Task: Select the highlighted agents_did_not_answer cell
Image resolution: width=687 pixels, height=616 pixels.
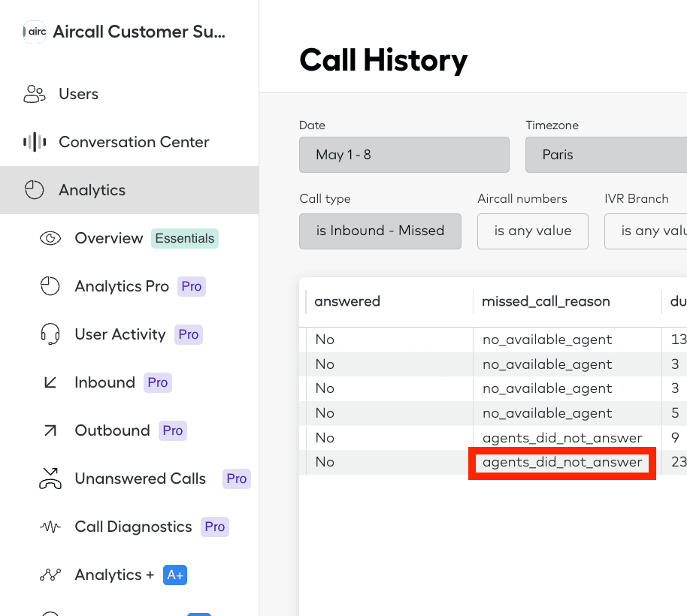Action: (562, 462)
